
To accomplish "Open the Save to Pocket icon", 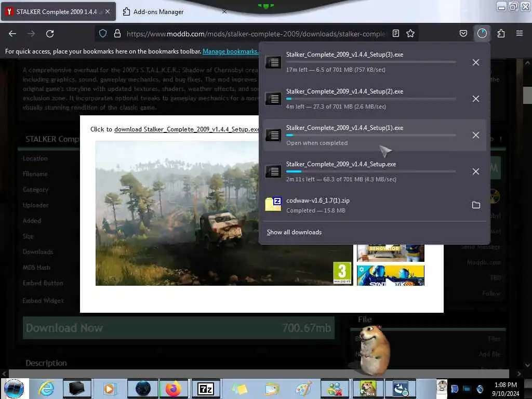I will [463, 33].
